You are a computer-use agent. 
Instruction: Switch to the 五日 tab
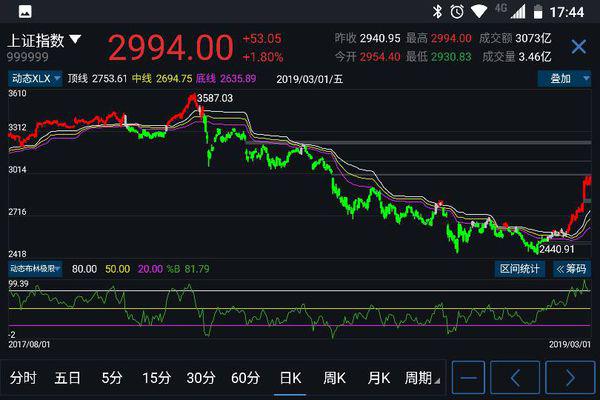pos(67,378)
